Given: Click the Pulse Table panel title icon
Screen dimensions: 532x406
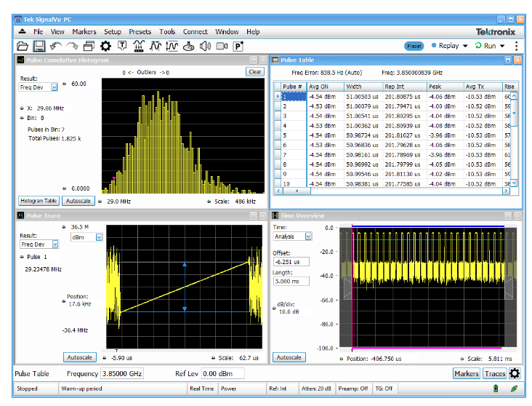Looking at the screenshot, I should click(275, 60).
